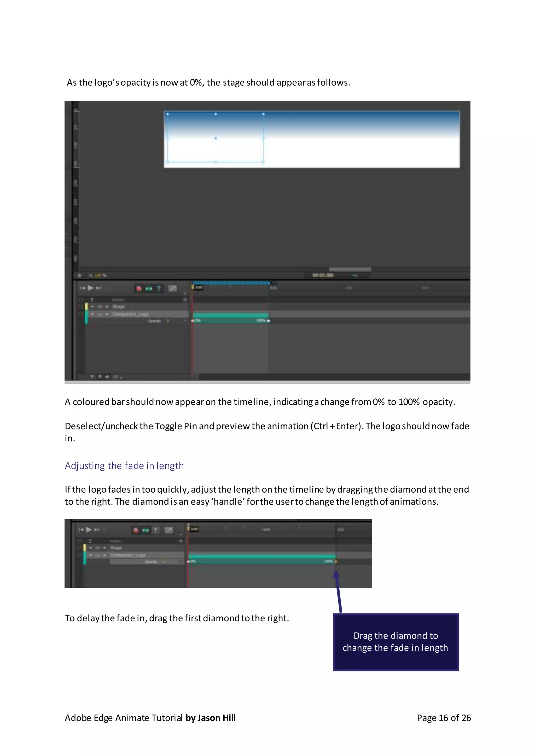Select the 0% opacity keyframe in upper timeline
The height and width of the screenshot is (756, 535).
pyautogui.click(x=193, y=321)
